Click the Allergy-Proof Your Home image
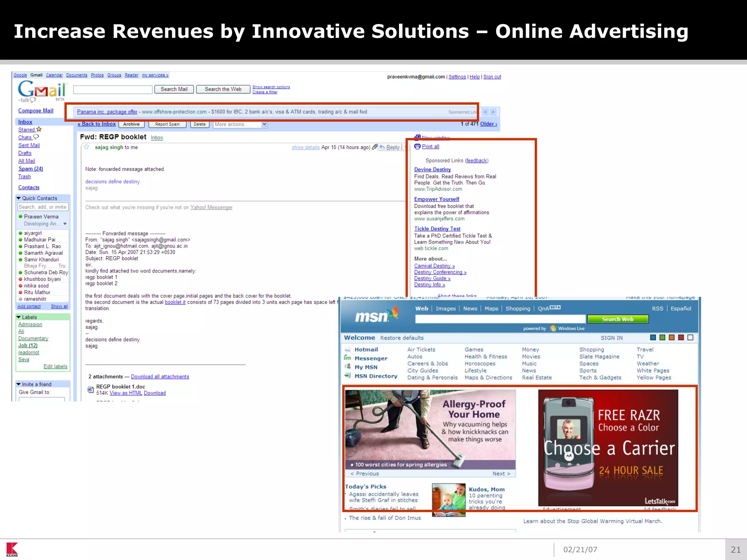Screen dimensions: 747x560 (x=430, y=429)
